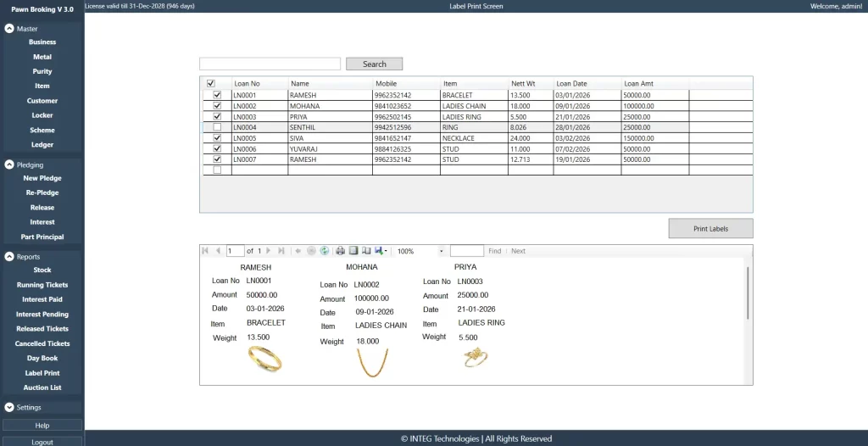Click the loan search input field
The image size is (868, 446).
pyautogui.click(x=270, y=64)
